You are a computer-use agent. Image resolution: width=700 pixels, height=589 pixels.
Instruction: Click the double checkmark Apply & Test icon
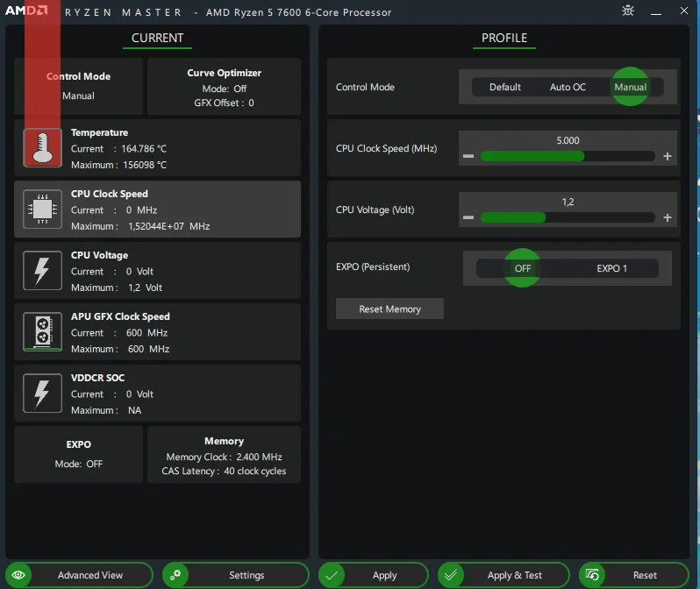(x=451, y=575)
